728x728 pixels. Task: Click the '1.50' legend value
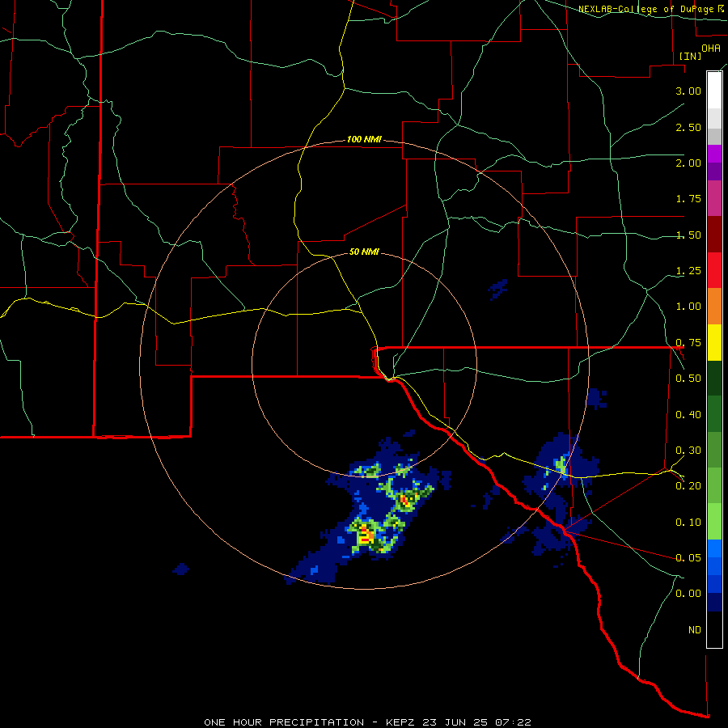pos(688,235)
